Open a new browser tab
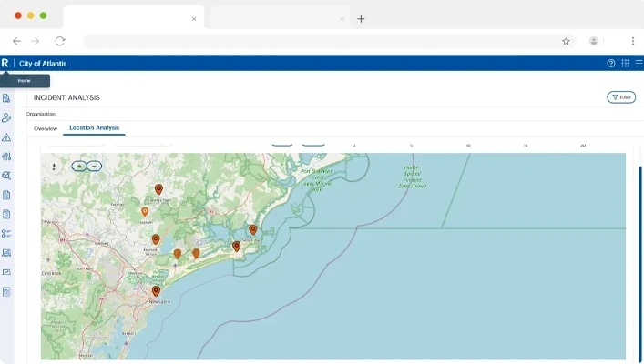Screen dimensions: 644x364 tap(361, 19)
